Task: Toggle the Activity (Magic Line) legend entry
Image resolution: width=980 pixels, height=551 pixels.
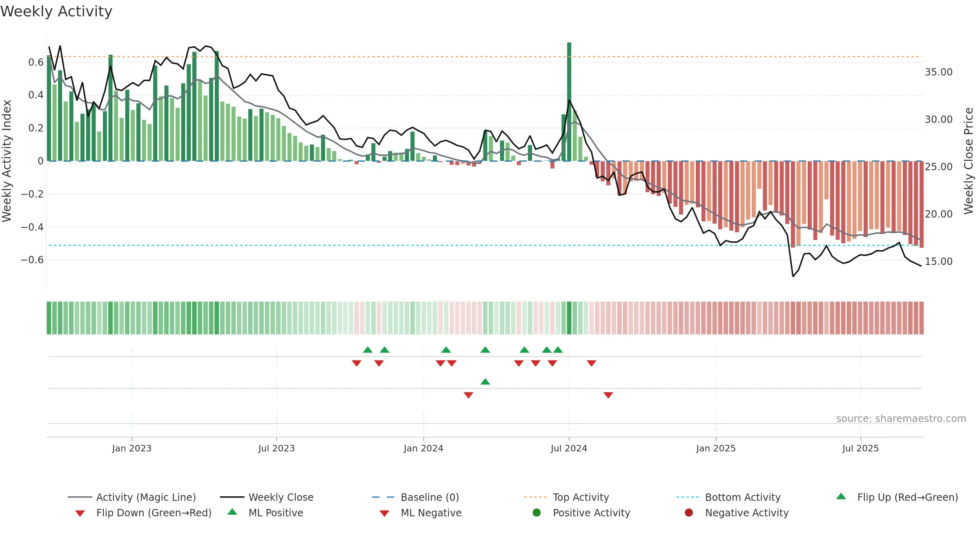Action: pyautogui.click(x=132, y=497)
